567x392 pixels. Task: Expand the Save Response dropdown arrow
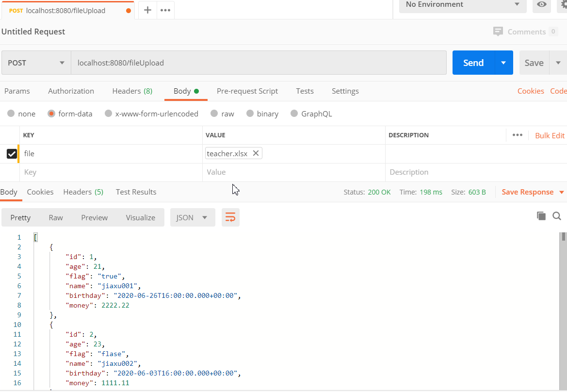[x=562, y=192]
